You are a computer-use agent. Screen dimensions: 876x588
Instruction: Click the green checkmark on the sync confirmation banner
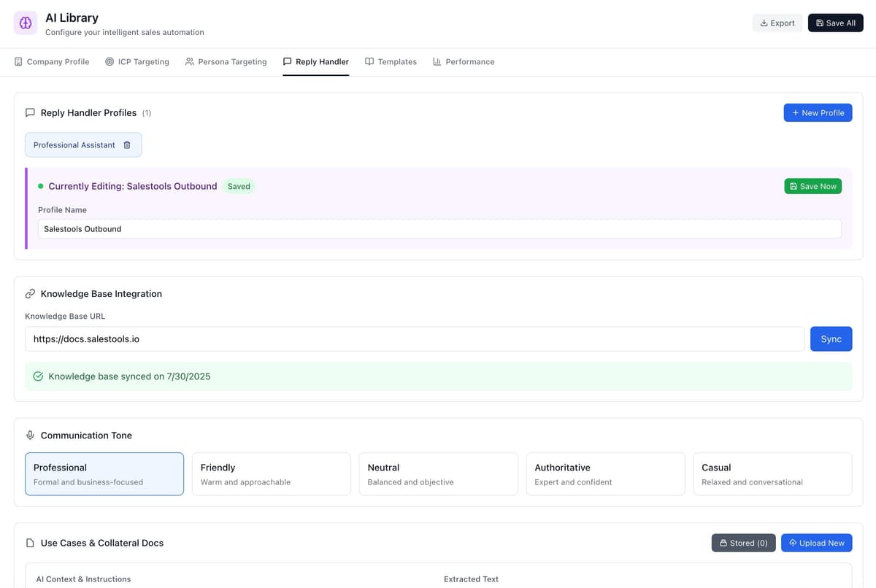pyautogui.click(x=38, y=376)
